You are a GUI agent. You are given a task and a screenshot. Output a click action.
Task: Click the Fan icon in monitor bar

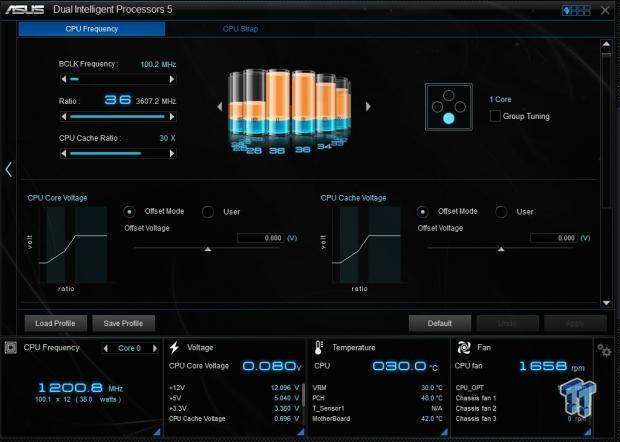(x=463, y=348)
